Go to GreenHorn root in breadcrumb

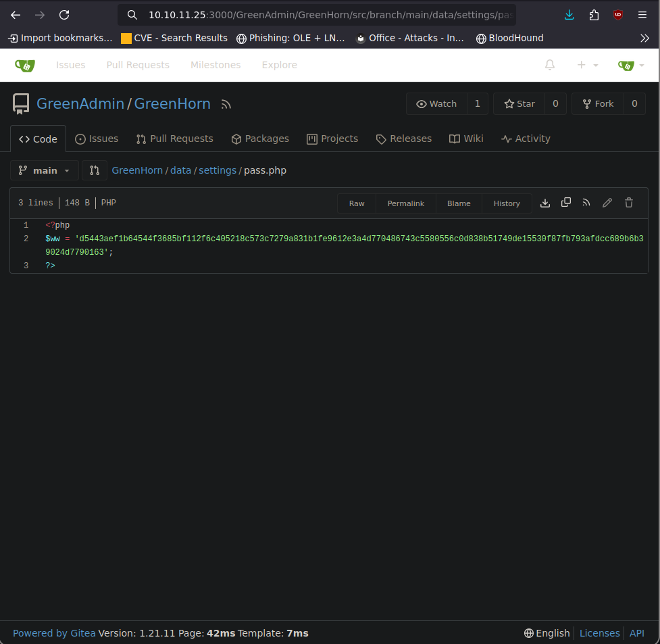coord(137,170)
